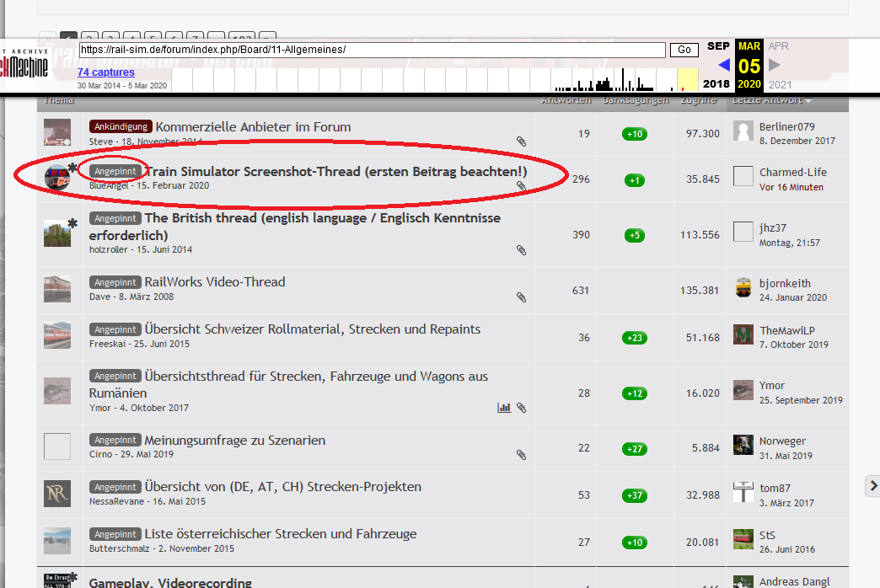Click the Go button in Wayback toolbar
This screenshot has height=588, width=880.
(684, 50)
